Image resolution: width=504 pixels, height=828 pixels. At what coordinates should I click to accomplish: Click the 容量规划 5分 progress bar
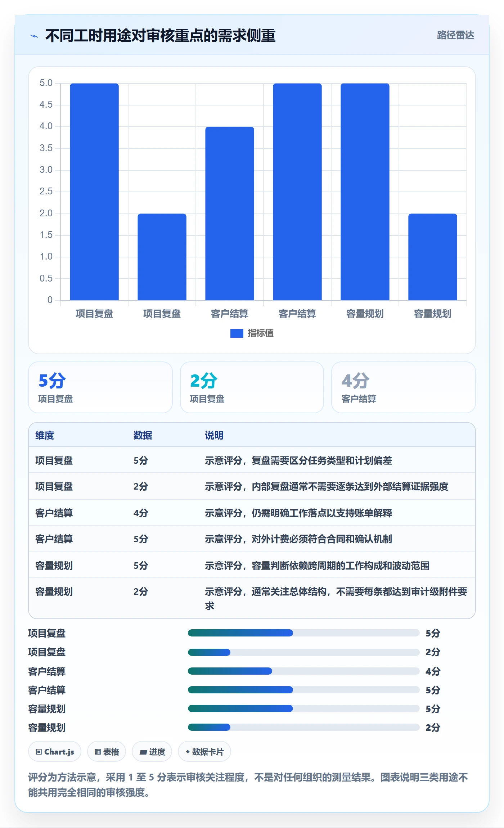[304, 708]
